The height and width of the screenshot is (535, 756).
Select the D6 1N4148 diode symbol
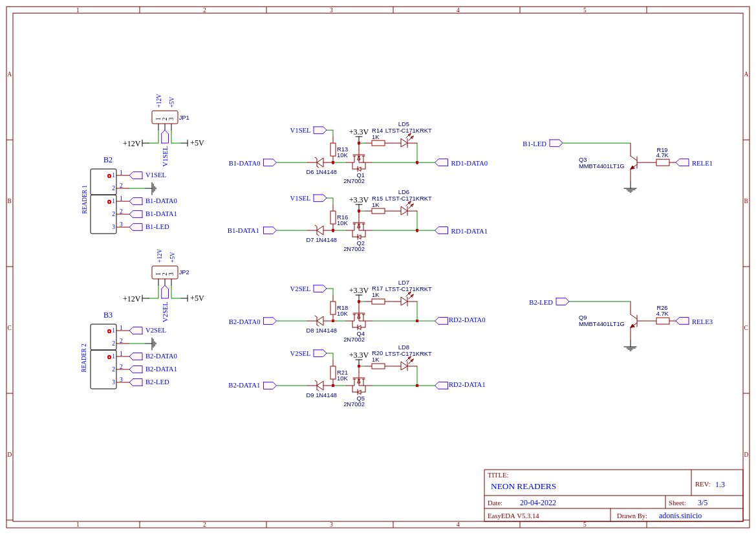pos(319,162)
